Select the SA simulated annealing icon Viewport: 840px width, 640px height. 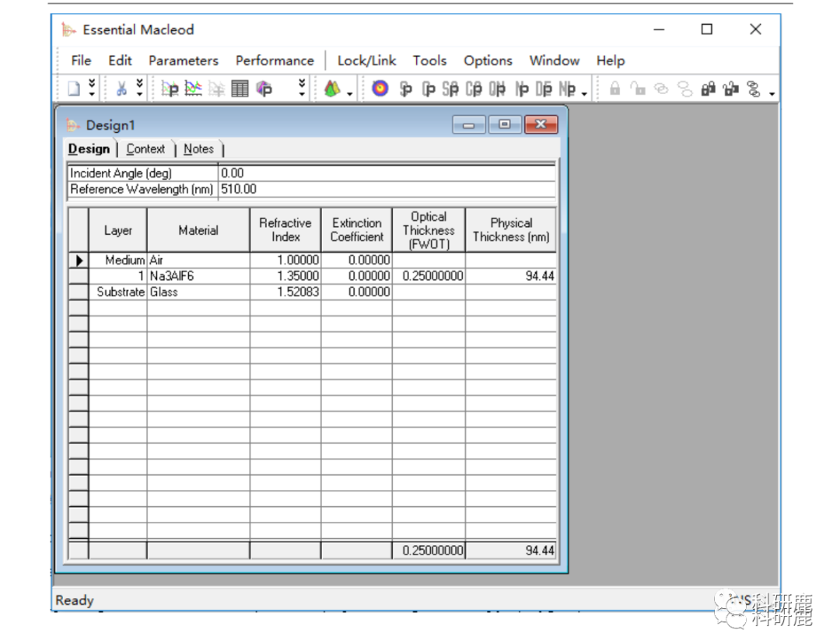(450, 89)
